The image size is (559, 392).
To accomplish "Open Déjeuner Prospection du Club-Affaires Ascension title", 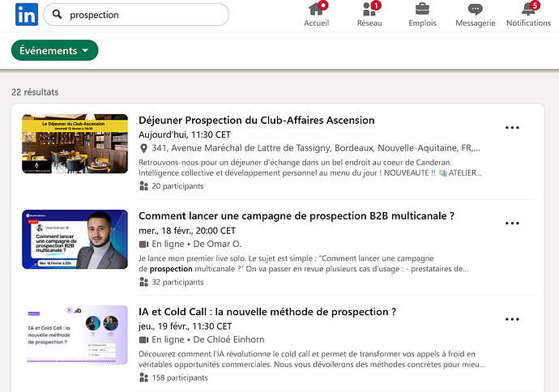I will tap(256, 120).
